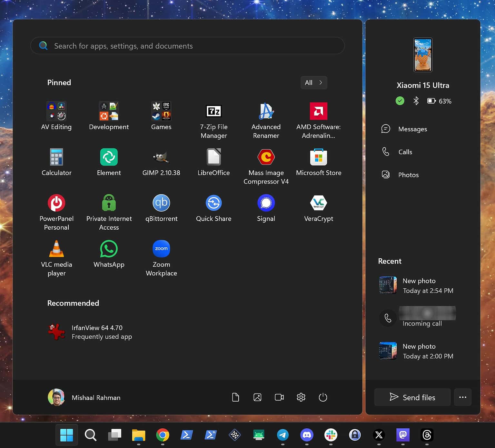Click the Send files button
Image resolution: width=495 pixels, height=448 pixels.
[412, 397]
